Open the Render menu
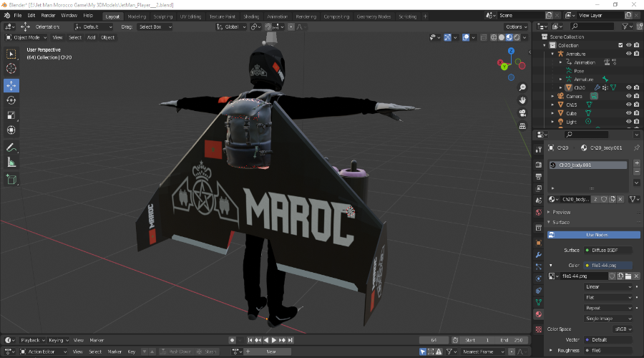The width and height of the screenshot is (644, 358). pos(48,15)
